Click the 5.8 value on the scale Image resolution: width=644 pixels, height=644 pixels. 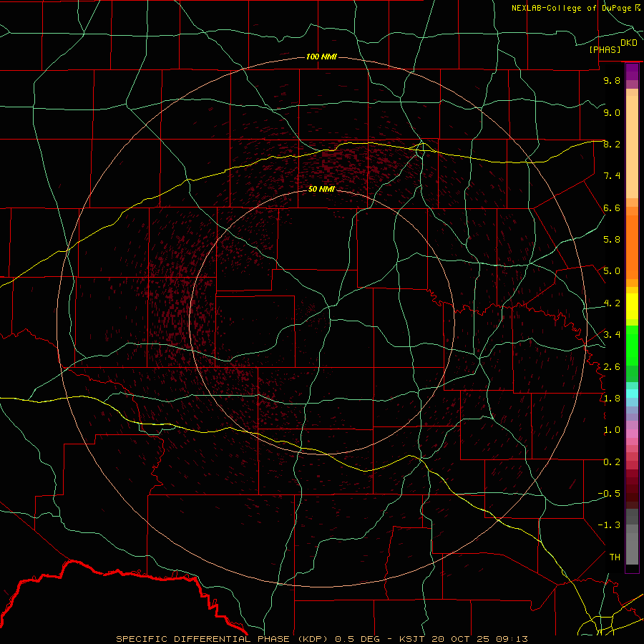click(612, 240)
